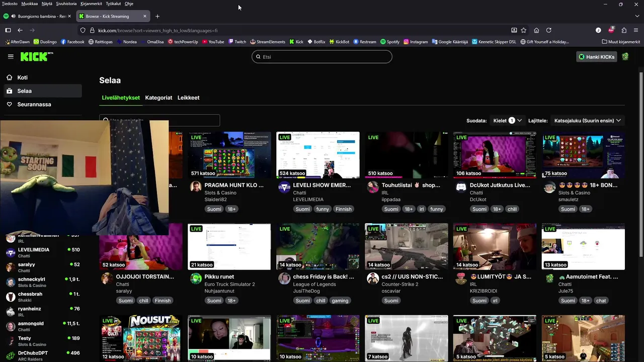Open DrChubzDPT in the sidebar channel list
Screen dimensions: 644x362
pos(42,355)
